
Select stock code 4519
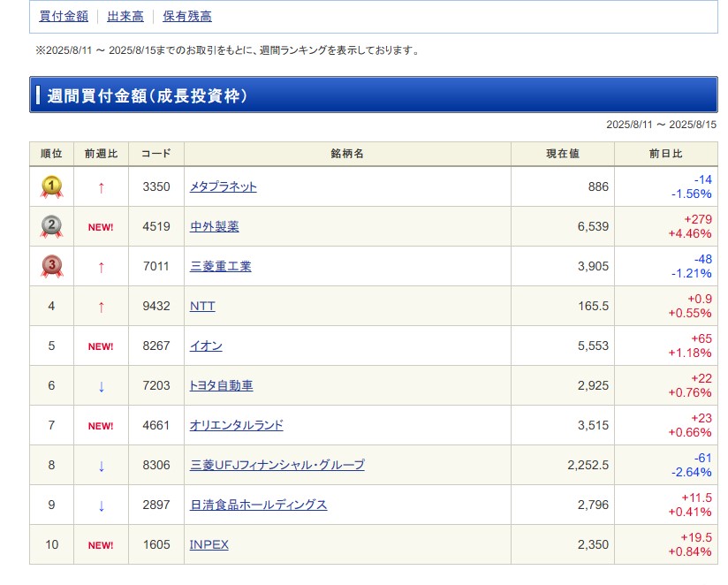click(156, 226)
